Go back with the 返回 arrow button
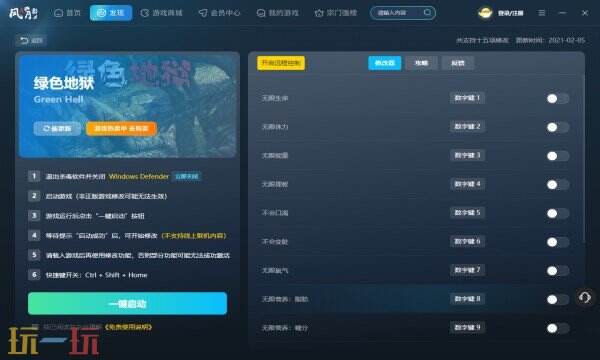This screenshot has width=600, height=360. (x=31, y=40)
